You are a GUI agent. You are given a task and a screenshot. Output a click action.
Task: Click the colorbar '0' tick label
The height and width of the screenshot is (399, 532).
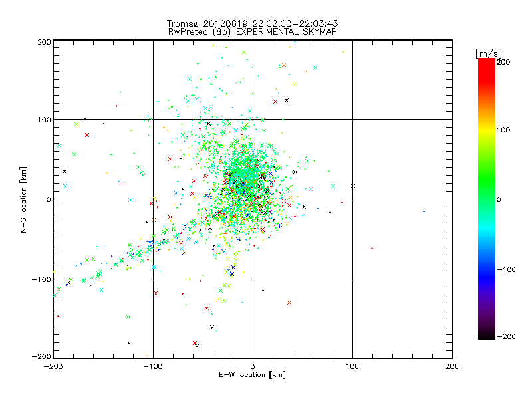point(499,200)
